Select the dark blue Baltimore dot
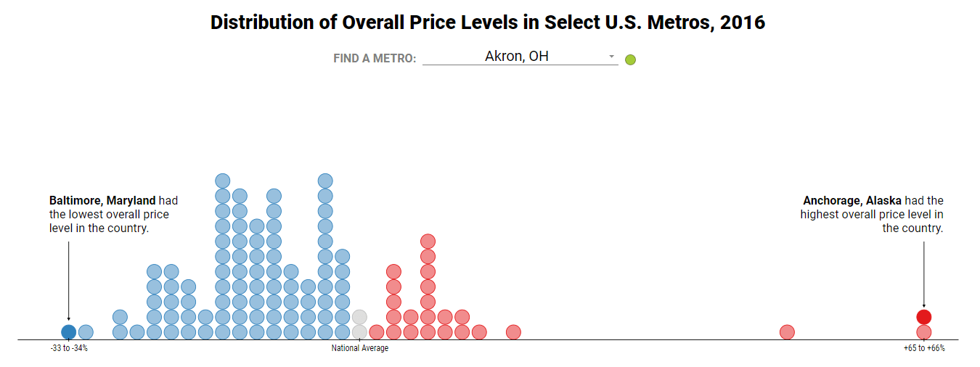Screen dimensions: 980x367 click(68, 332)
